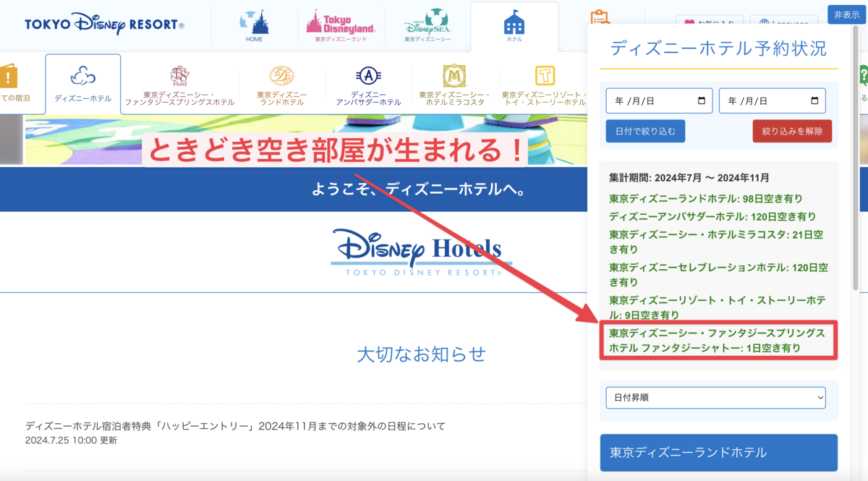The width and height of the screenshot is (868, 481).
Task: Click トイ・ストーリーホテル: 9日空き有り entry
Action: [x=718, y=307]
